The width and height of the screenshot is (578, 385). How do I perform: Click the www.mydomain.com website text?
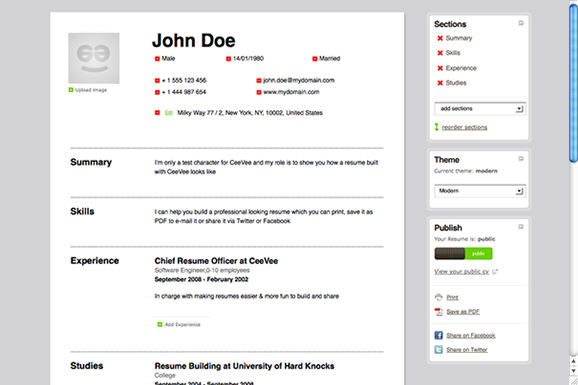[x=291, y=92]
